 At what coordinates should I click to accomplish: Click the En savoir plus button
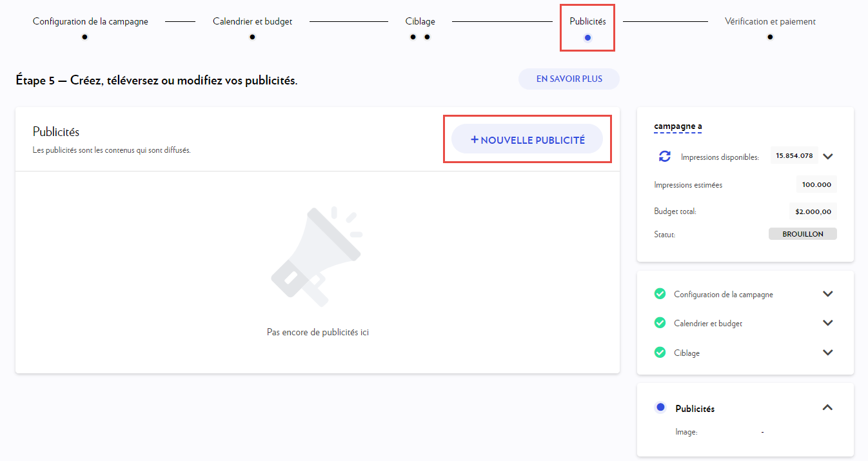click(x=569, y=79)
